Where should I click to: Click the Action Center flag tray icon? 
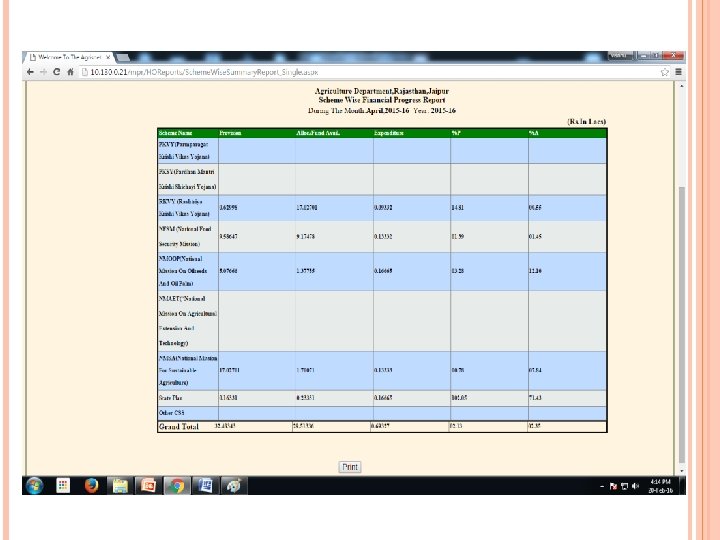click(613, 486)
